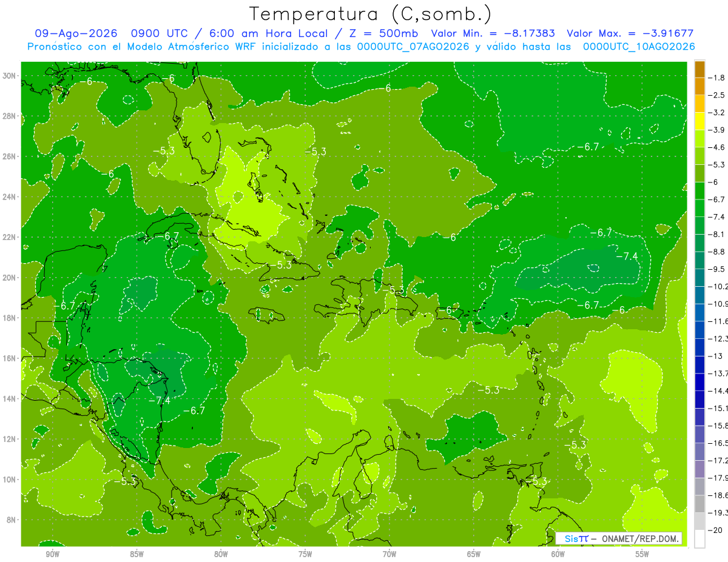Click the -17.2 colorbar value
The width and height of the screenshot is (728, 562).
coord(718,460)
